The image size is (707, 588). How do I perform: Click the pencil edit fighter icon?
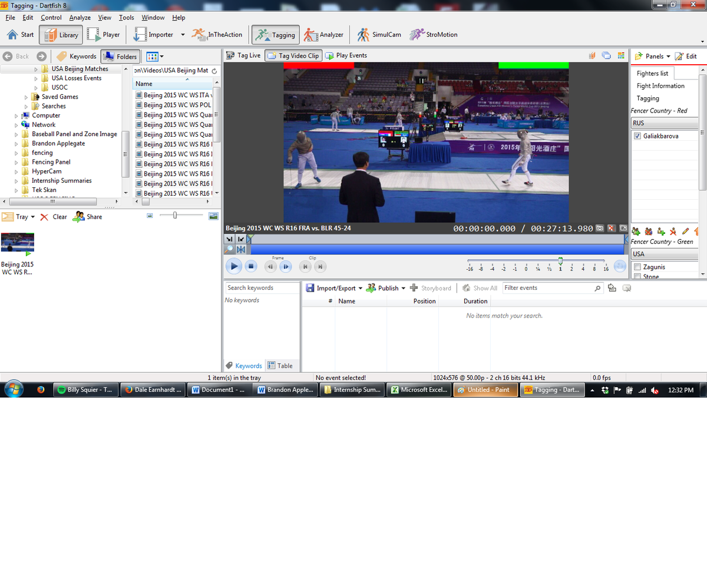[x=685, y=232]
